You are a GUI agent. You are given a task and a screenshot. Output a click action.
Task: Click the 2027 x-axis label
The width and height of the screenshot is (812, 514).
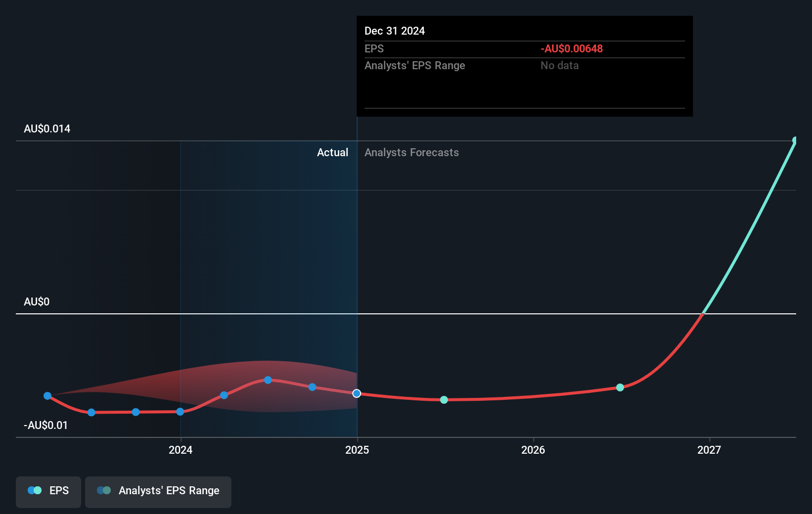point(709,450)
